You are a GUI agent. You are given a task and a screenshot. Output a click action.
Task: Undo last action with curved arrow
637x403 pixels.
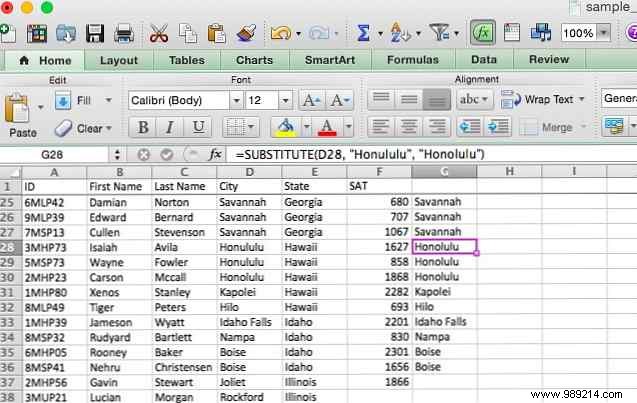(281, 33)
